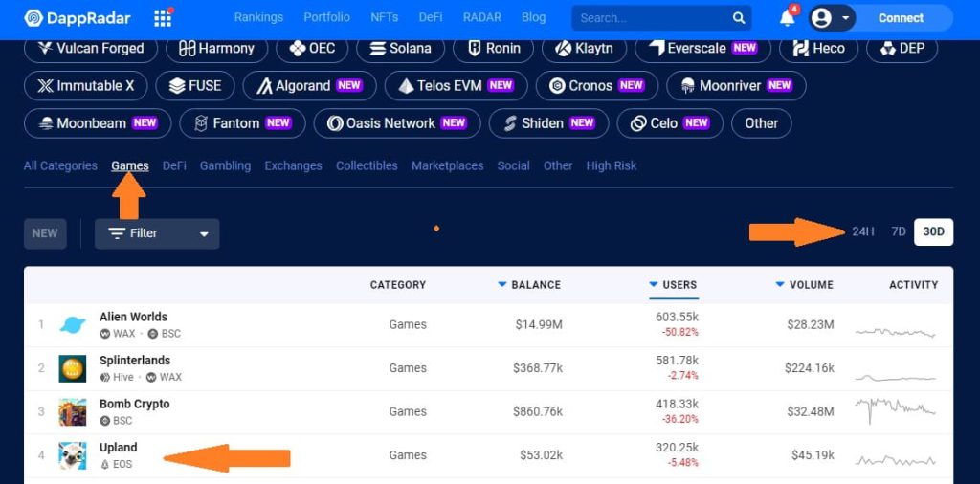The width and height of the screenshot is (980, 484).
Task: Switch to Collectibles category tab
Action: tap(367, 165)
